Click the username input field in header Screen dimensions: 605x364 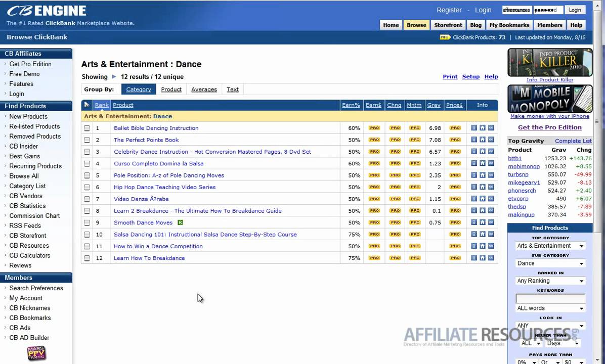point(516,10)
